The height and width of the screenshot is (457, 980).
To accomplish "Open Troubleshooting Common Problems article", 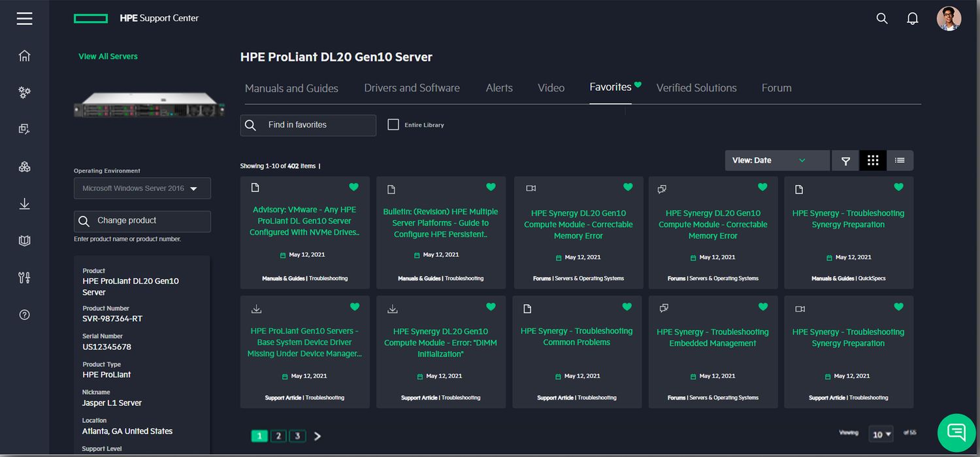I will pos(576,337).
